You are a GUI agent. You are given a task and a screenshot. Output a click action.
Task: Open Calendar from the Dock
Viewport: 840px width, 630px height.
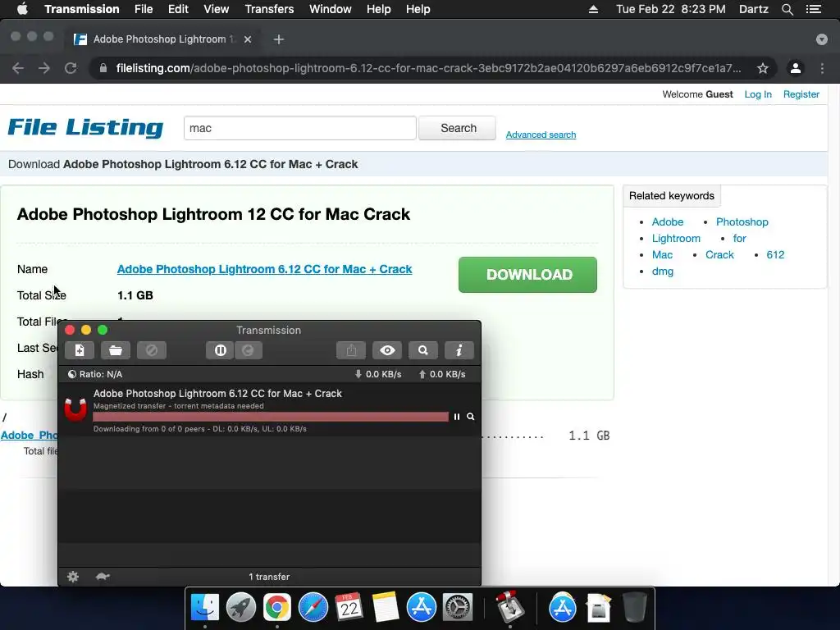tap(349, 607)
